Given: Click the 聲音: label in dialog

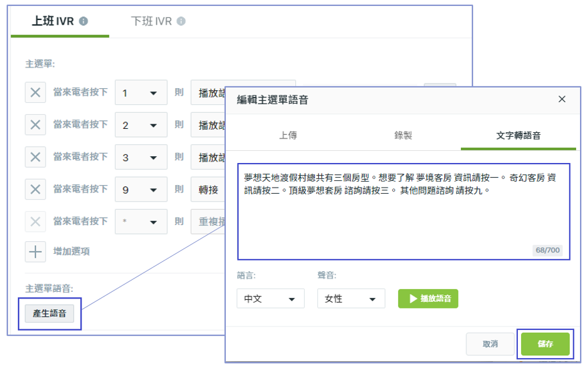Looking at the screenshot, I should point(327,275).
